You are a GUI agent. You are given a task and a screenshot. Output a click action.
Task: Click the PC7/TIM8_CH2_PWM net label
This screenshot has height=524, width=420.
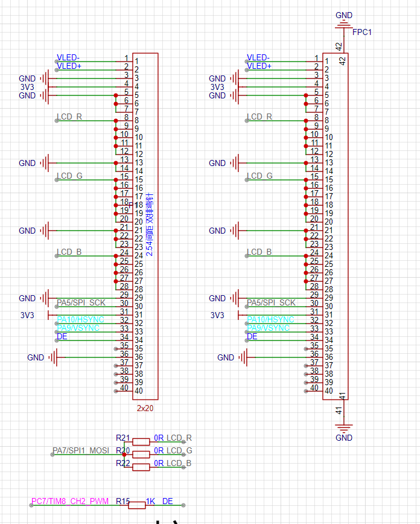pyautogui.click(x=70, y=502)
